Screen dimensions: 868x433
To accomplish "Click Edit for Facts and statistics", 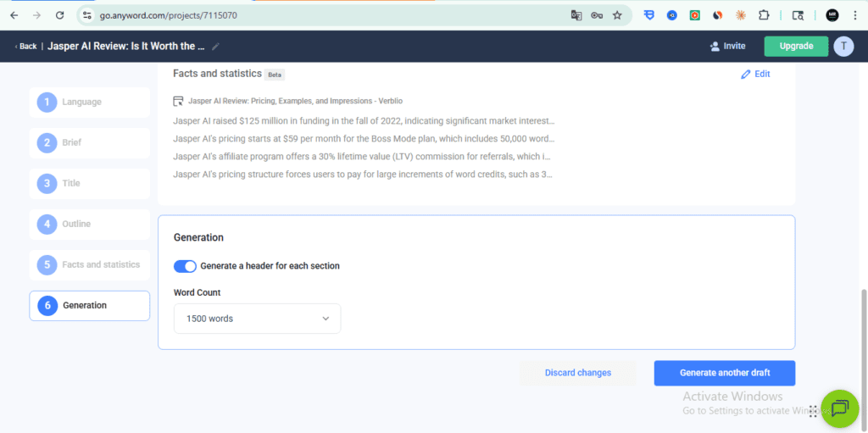I will 755,74.
